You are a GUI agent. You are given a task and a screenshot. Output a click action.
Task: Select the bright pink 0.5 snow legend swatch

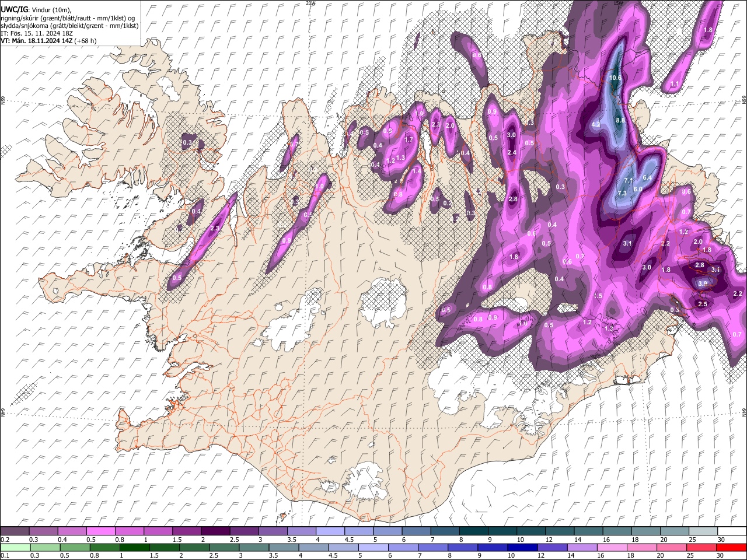100,531
